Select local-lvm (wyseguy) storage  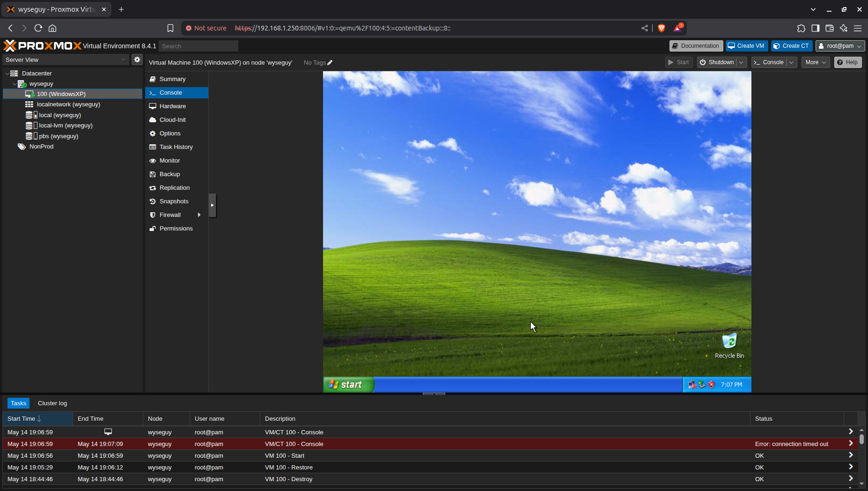(66, 126)
